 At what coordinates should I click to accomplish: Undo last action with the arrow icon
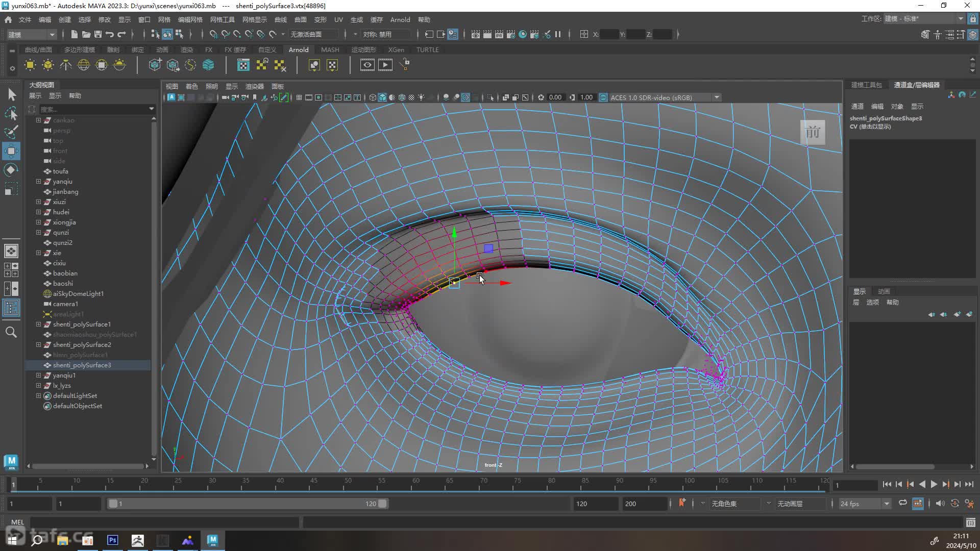click(x=109, y=34)
